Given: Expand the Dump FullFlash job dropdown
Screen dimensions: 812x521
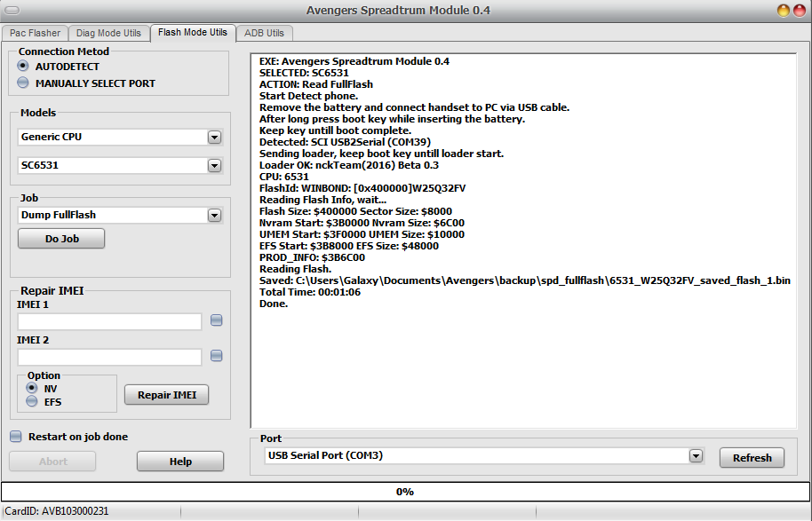Looking at the screenshot, I should click(214, 215).
